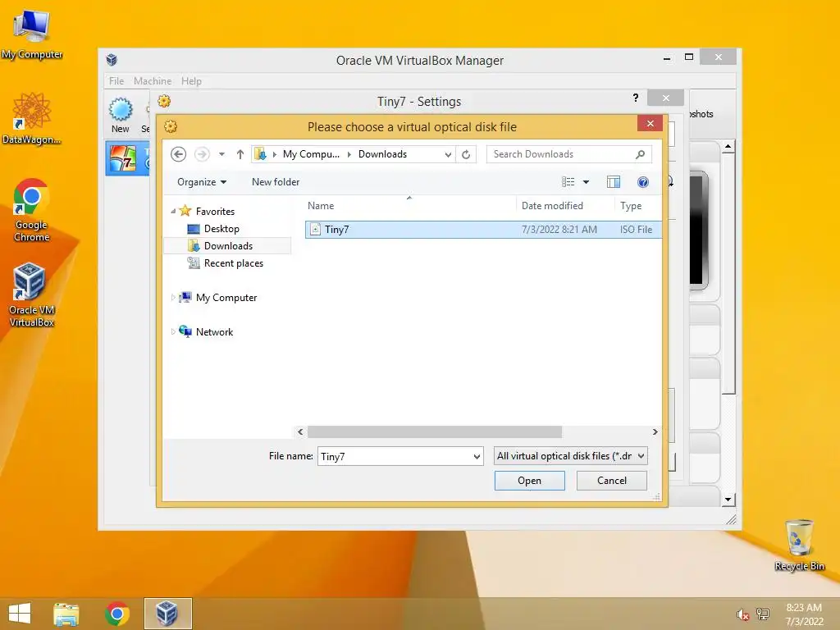
Task: Click the scroll left arrow in file list
Action: coord(300,431)
